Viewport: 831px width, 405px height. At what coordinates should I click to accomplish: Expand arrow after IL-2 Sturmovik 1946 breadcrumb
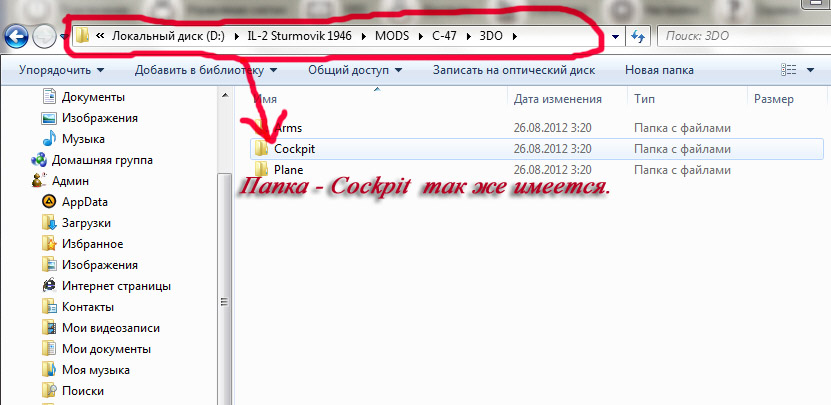[x=364, y=37]
